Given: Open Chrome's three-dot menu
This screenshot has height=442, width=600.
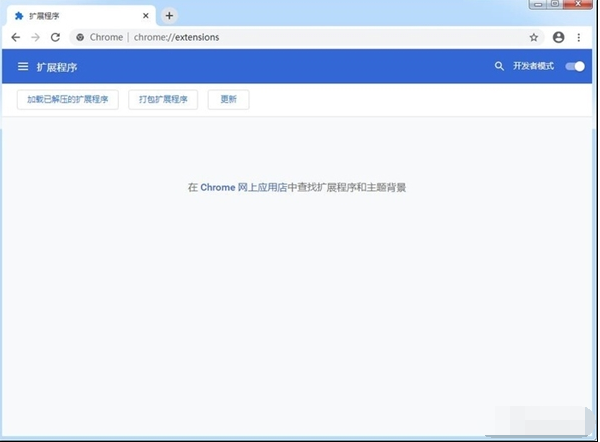Looking at the screenshot, I should (579, 37).
